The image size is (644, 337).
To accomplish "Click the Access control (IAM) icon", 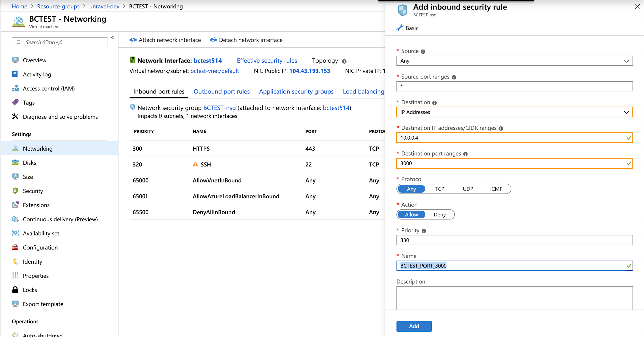I will (x=15, y=88).
